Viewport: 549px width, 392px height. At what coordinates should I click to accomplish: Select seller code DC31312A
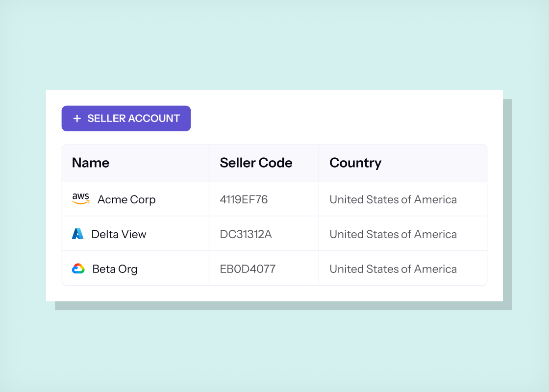[x=246, y=234]
